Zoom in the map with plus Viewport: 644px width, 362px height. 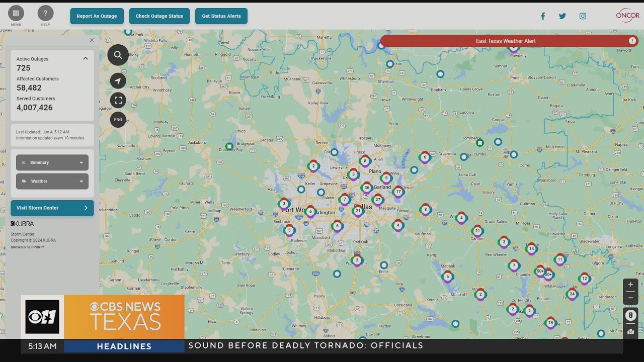[630, 285]
